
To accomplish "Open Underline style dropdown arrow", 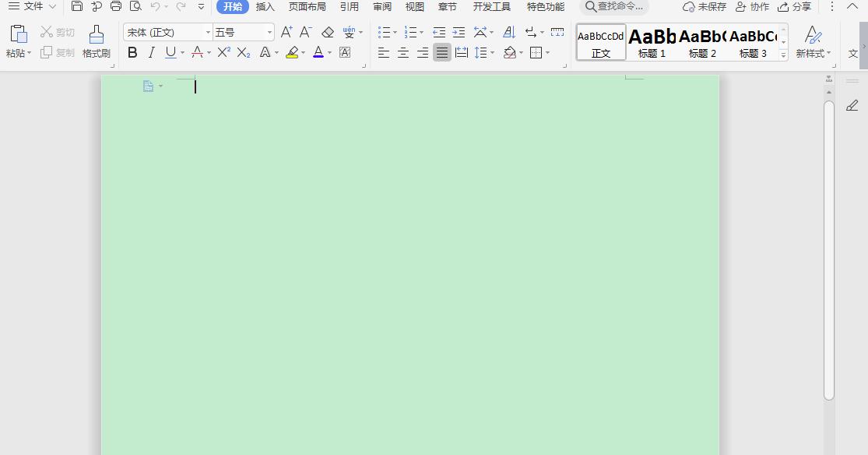I will tap(182, 53).
